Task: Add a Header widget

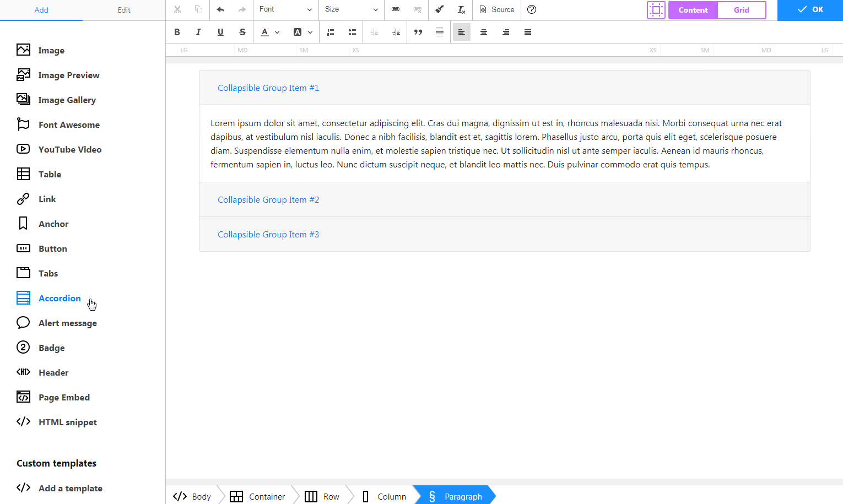Action: 42,372
